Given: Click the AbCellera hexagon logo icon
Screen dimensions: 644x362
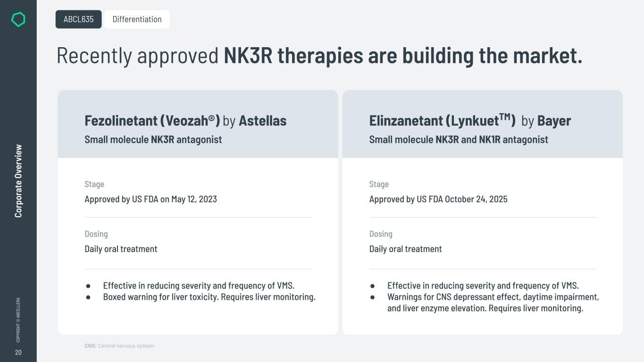Looking at the screenshot, I should [x=18, y=19].
